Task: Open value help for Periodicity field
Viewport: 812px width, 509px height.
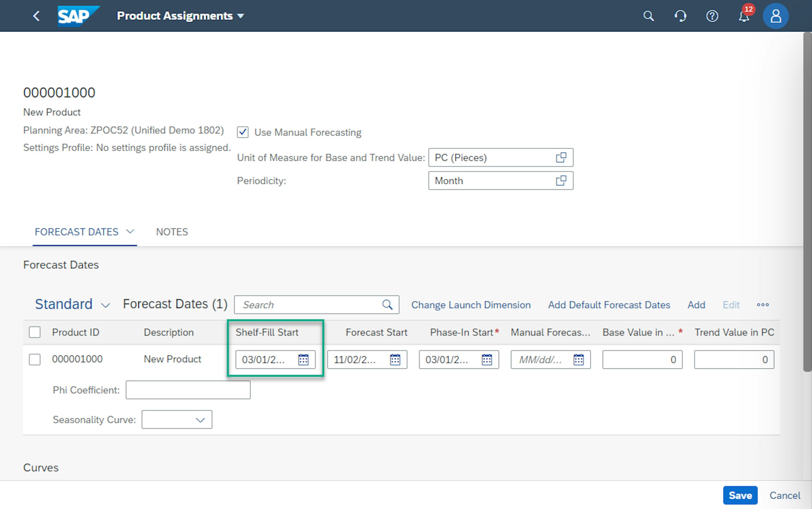Action: tap(561, 181)
